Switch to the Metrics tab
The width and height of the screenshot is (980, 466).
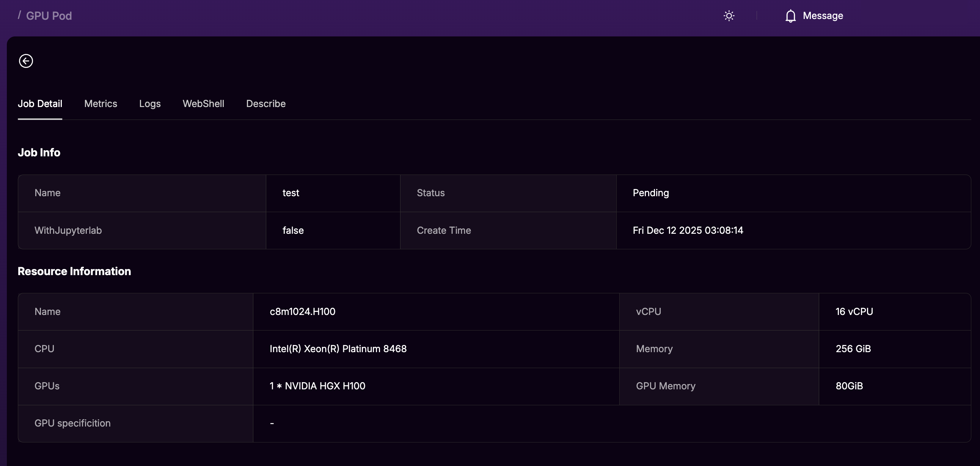pos(101,104)
